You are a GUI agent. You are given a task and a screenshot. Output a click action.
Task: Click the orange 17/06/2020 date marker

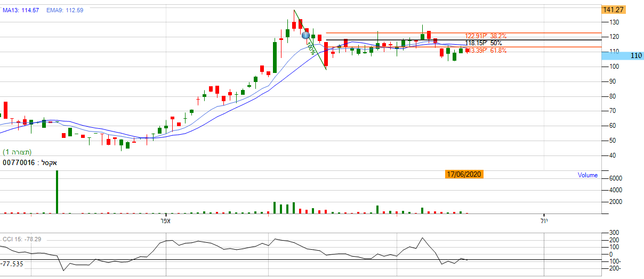click(x=464, y=174)
